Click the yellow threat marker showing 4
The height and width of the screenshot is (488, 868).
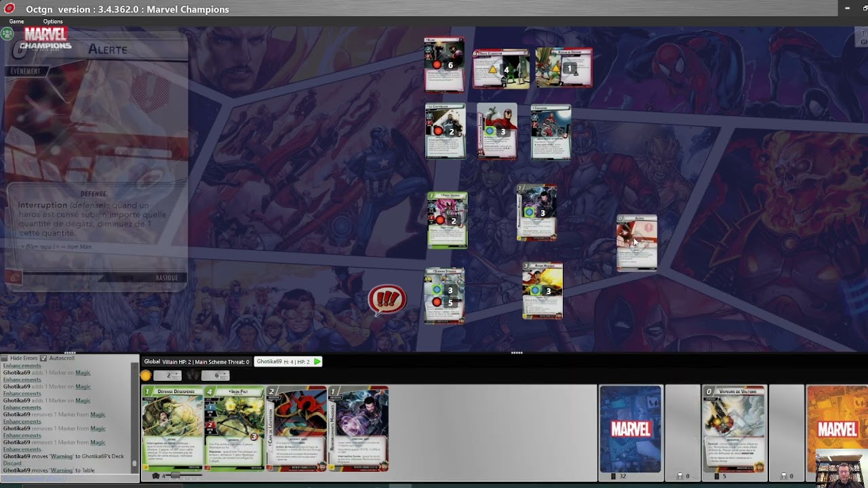(x=494, y=70)
